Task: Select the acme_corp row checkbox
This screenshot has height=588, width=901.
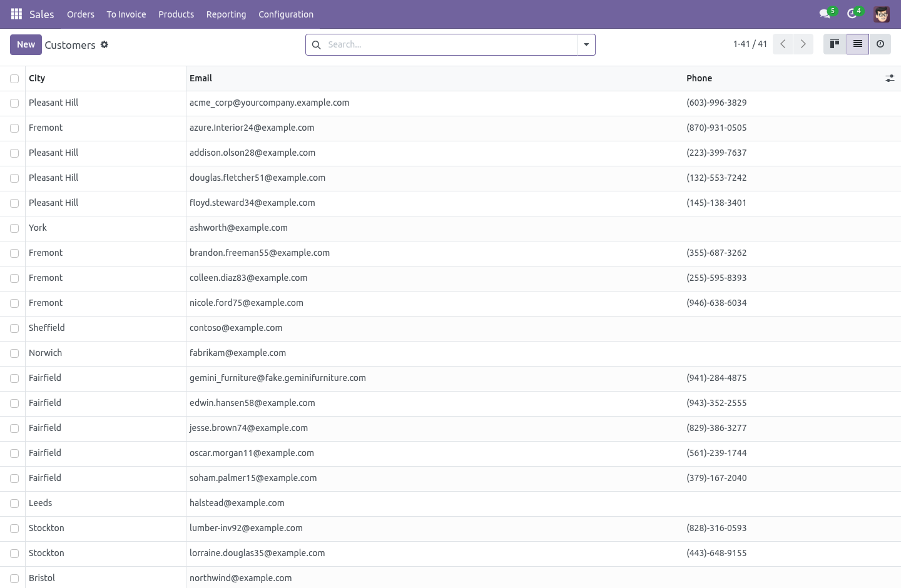Action: (14, 103)
